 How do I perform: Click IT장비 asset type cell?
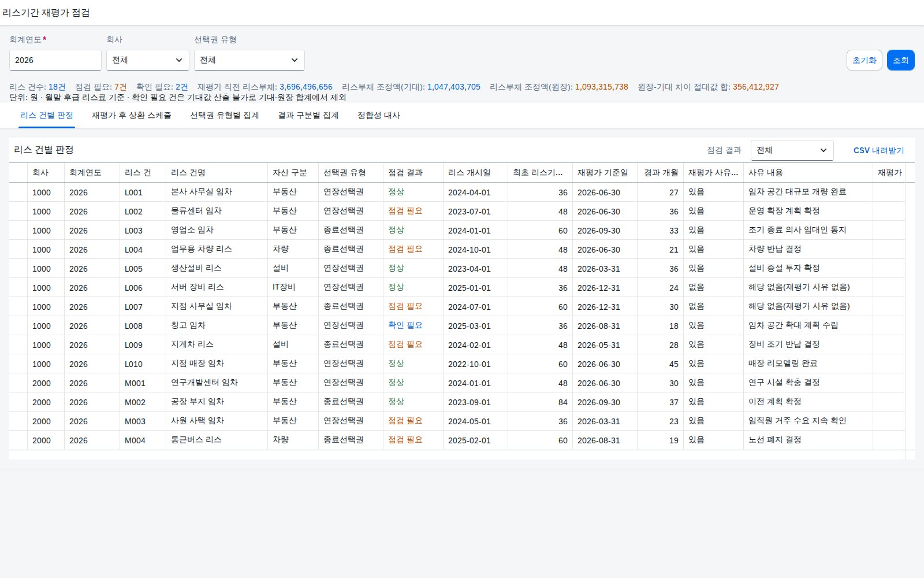(x=293, y=287)
